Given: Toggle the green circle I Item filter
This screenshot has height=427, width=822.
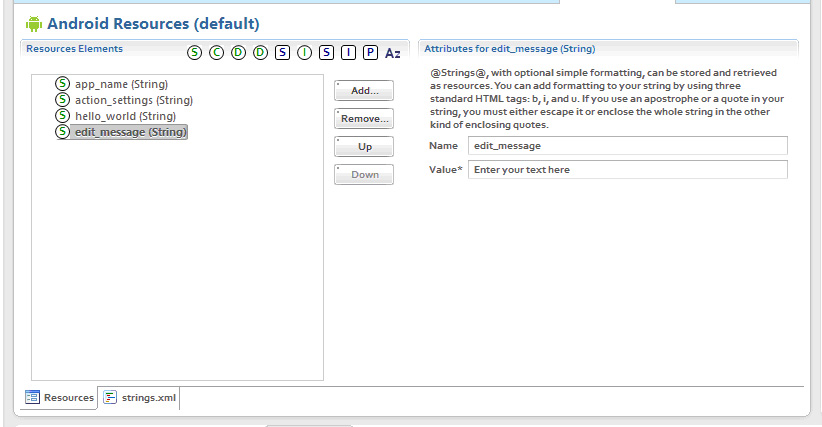Looking at the screenshot, I should click(x=305, y=52).
